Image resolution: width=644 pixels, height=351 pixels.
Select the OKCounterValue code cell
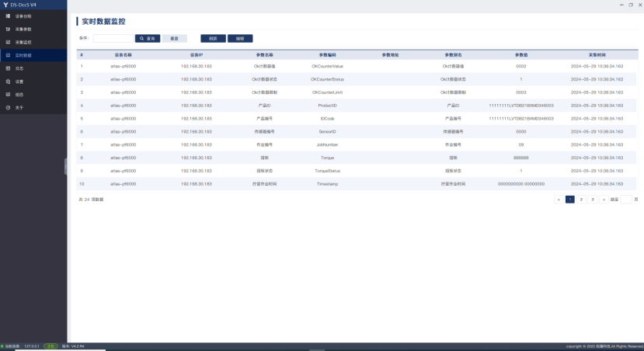pos(327,67)
